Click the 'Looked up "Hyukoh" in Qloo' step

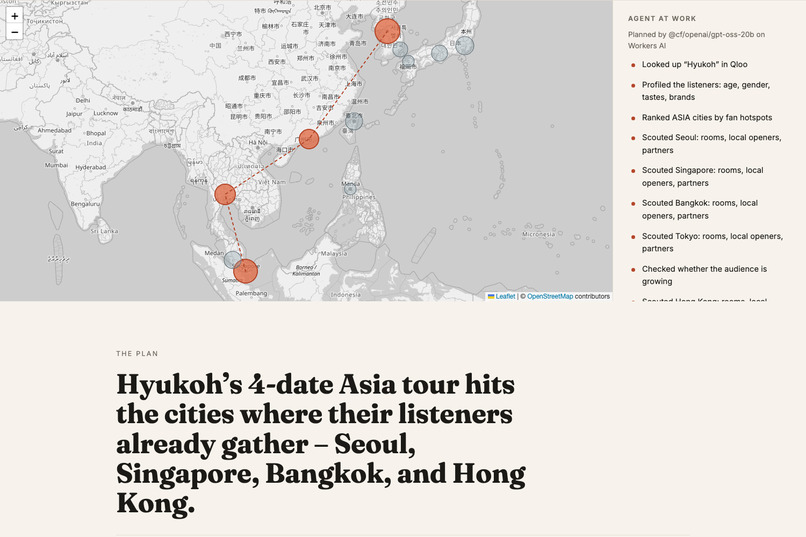[694, 64]
